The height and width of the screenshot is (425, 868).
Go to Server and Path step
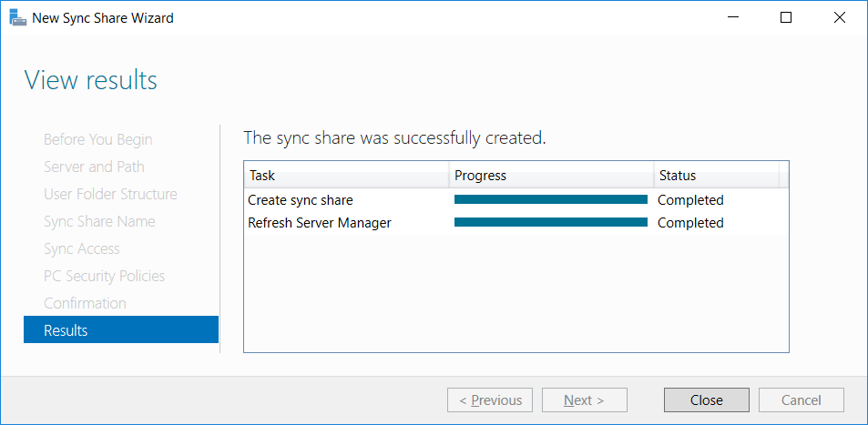click(x=94, y=167)
